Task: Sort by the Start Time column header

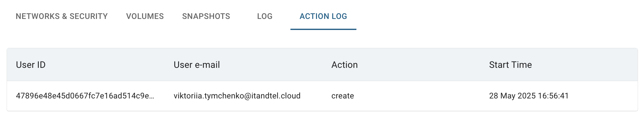Action: (x=510, y=65)
